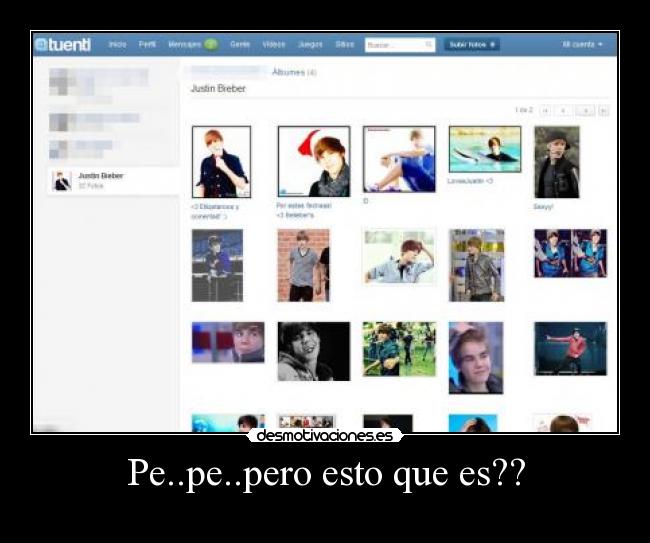Expand the Mi cuenta dropdown

[582, 44]
